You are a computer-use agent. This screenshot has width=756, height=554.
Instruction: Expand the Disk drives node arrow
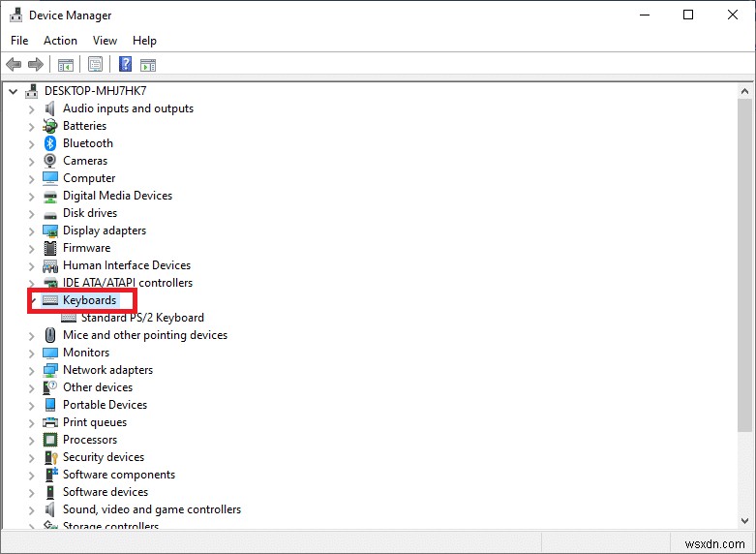31,214
